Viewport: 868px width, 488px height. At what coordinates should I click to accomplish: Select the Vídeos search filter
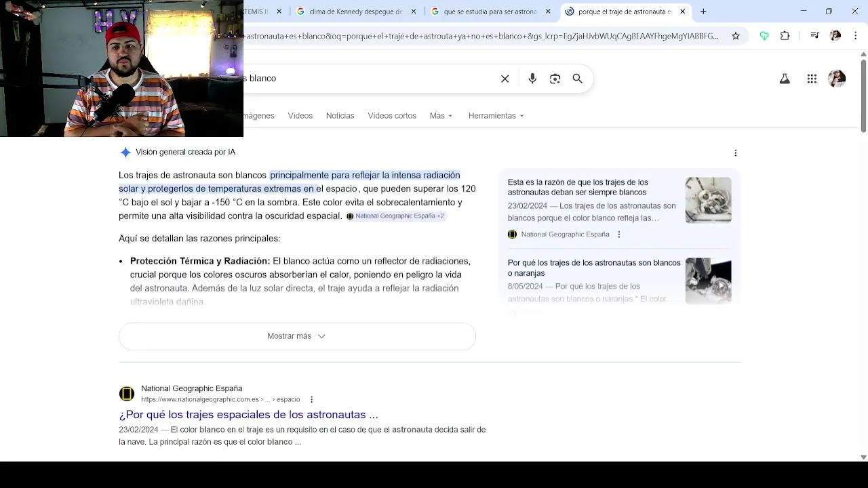300,116
